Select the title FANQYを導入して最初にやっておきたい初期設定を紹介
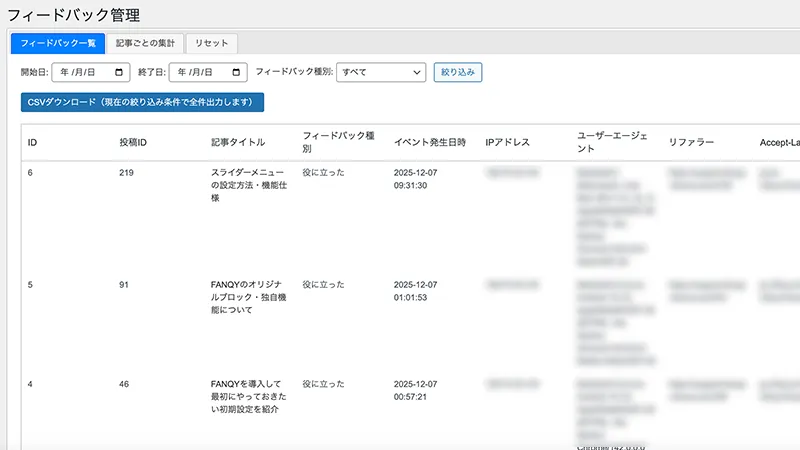Image resolution: width=800 pixels, height=450 pixels. pos(248,396)
